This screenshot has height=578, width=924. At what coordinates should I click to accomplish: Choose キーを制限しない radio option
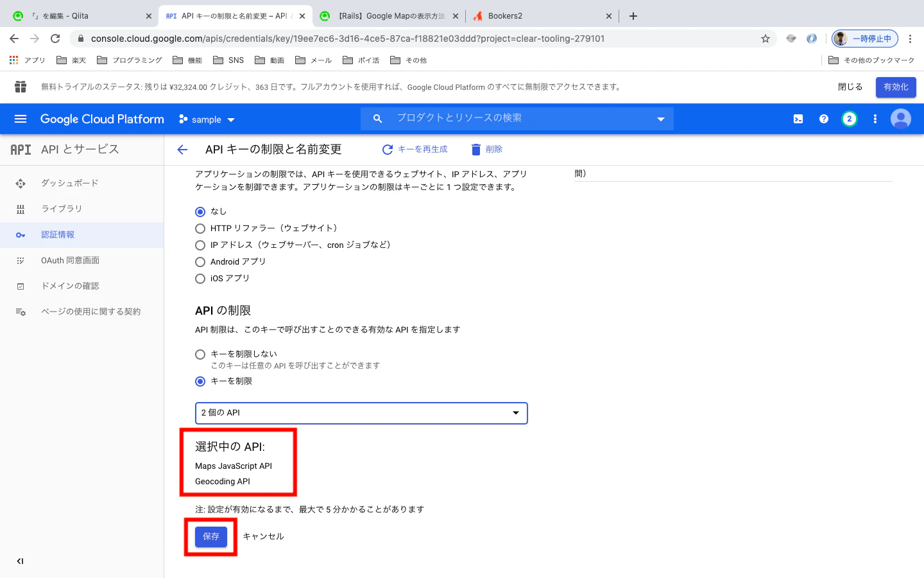coord(200,355)
